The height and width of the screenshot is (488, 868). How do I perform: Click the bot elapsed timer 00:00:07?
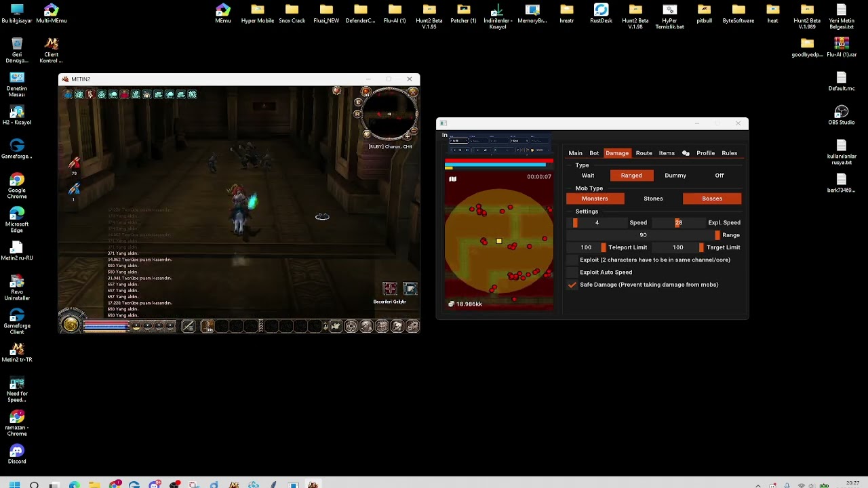click(x=539, y=177)
